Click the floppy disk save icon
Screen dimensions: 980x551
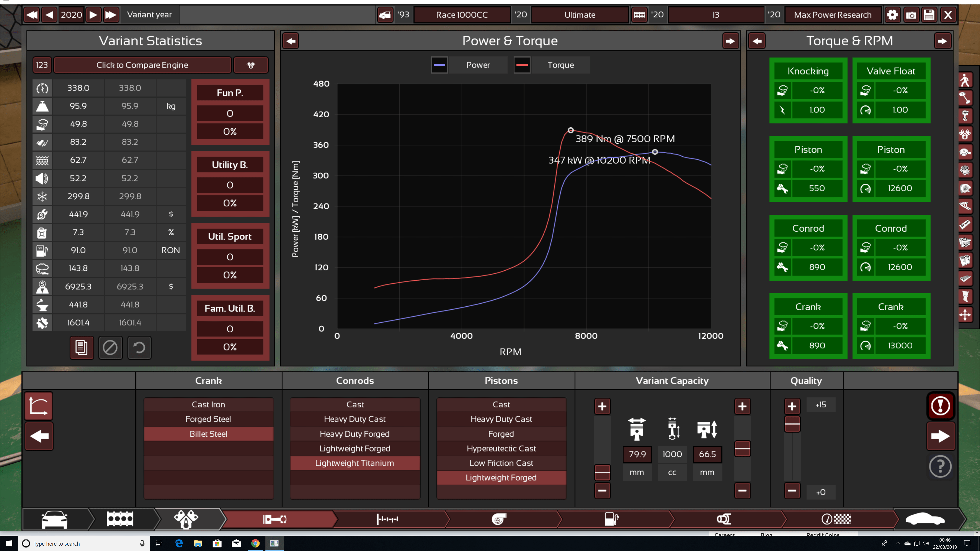pos(929,15)
